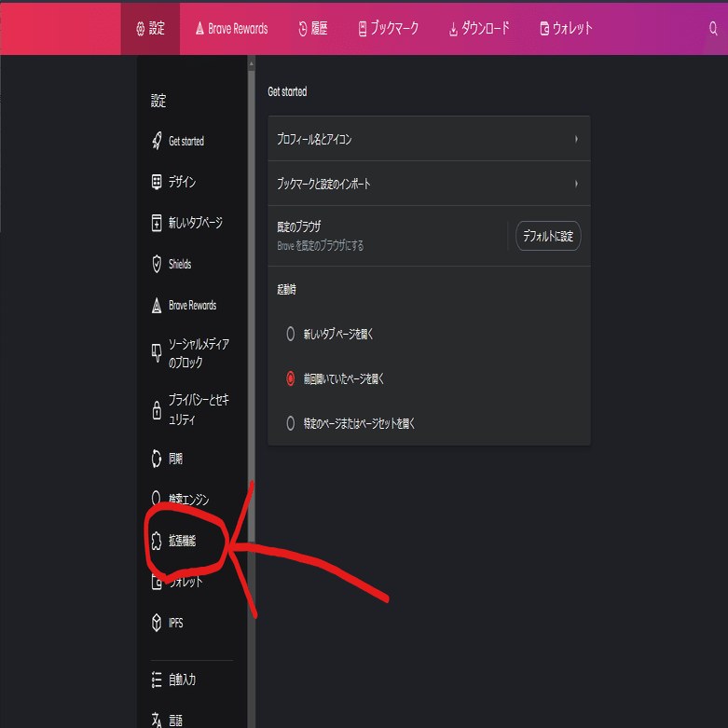Open the ブックマーク bookmarks tab
Image resolution: width=728 pixels, height=728 pixels.
point(388,28)
